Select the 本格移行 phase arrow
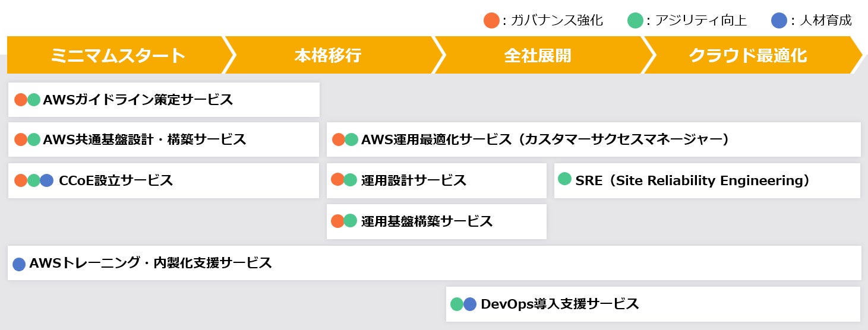Viewport: 868px width, 330px height. click(x=328, y=56)
